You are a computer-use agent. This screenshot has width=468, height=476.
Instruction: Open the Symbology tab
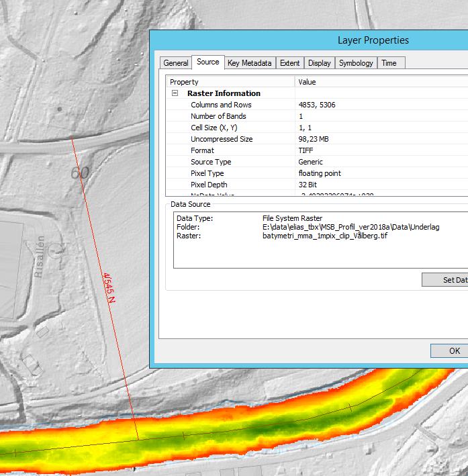pyautogui.click(x=356, y=63)
